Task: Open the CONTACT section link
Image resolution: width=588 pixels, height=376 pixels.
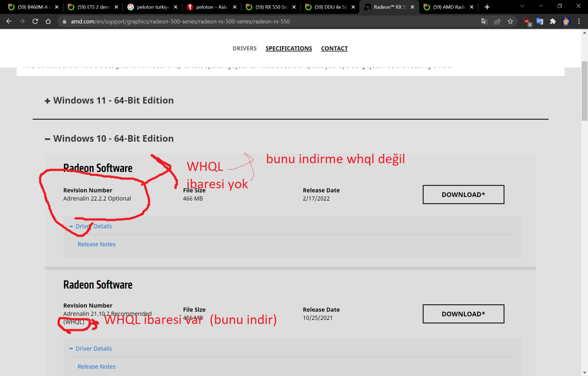Action: [334, 48]
